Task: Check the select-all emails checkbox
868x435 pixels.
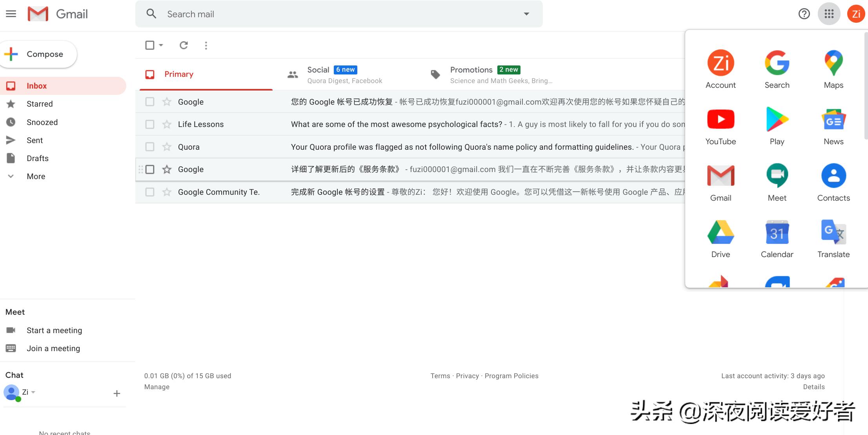Action: 149,45
